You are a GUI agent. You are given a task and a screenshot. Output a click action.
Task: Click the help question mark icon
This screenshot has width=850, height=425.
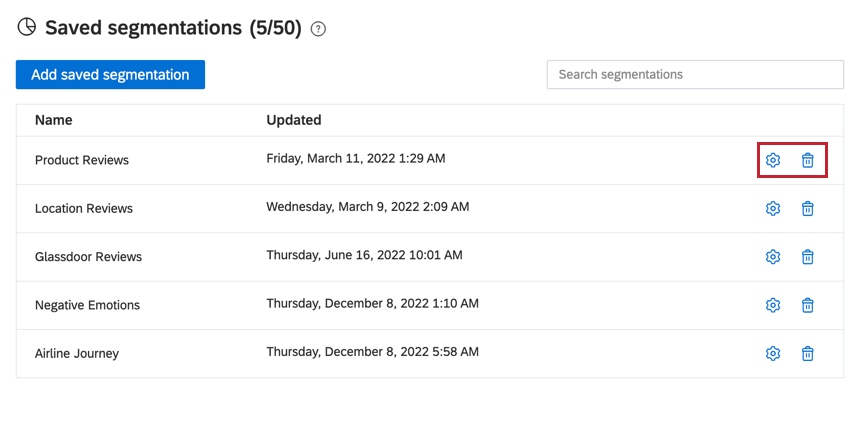point(318,29)
